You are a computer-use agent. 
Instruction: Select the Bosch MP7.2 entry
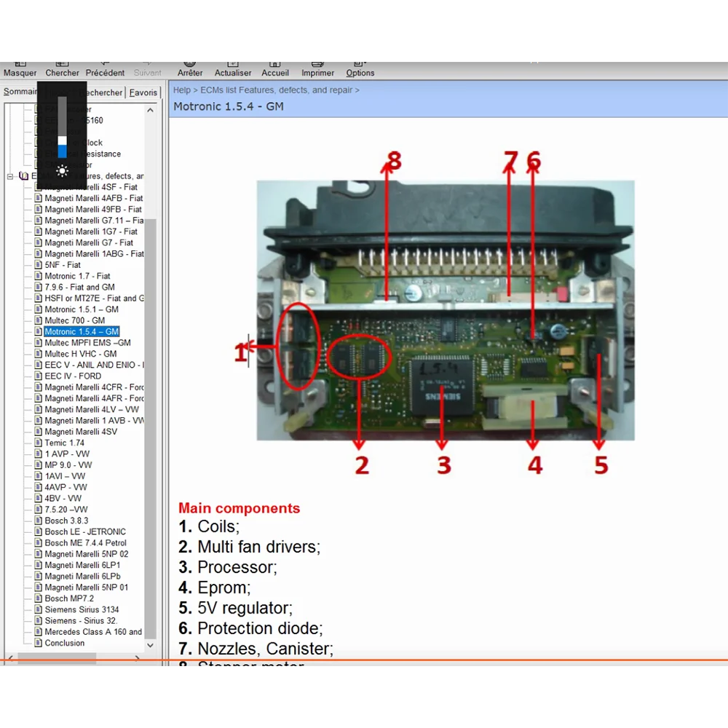click(66, 598)
